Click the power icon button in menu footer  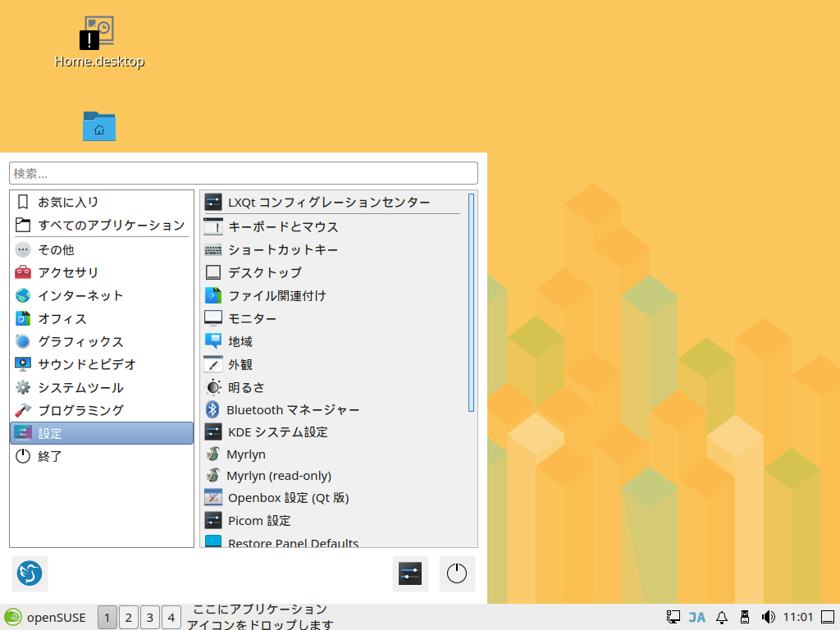(x=457, y=573)
